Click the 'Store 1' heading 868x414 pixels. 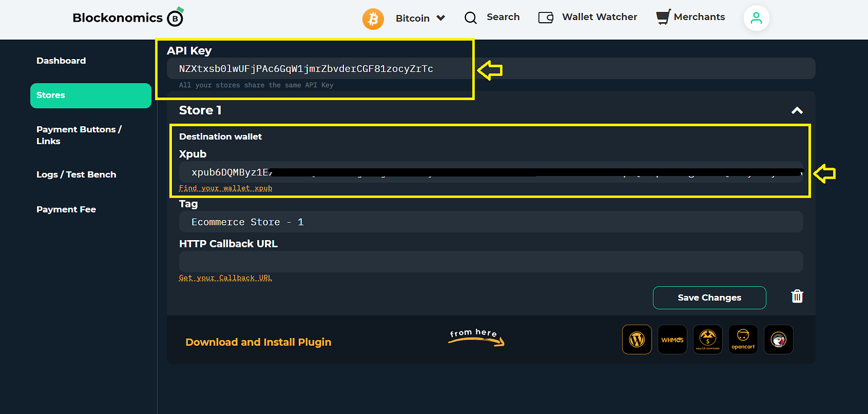(200, 111)
